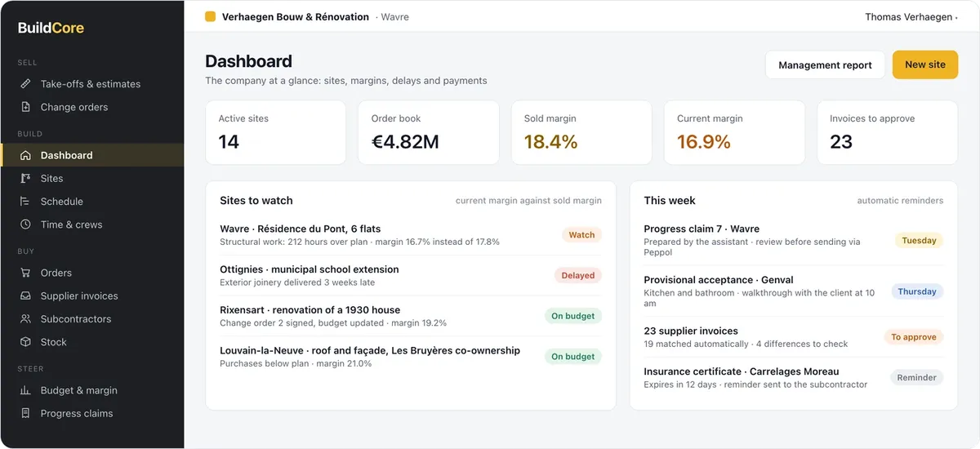Open the Invoices to approve card
This screenshot has height=449, width=980.
[887, 132]
